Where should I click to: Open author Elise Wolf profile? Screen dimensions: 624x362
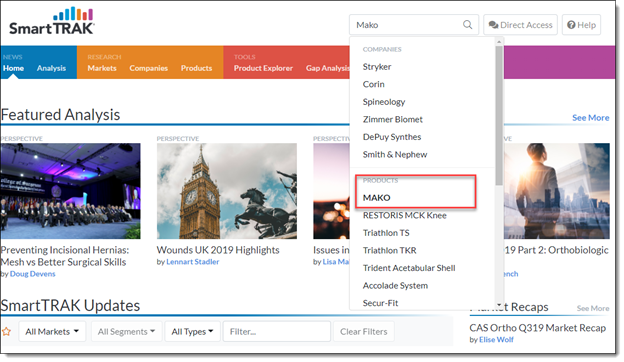(496, 339)
